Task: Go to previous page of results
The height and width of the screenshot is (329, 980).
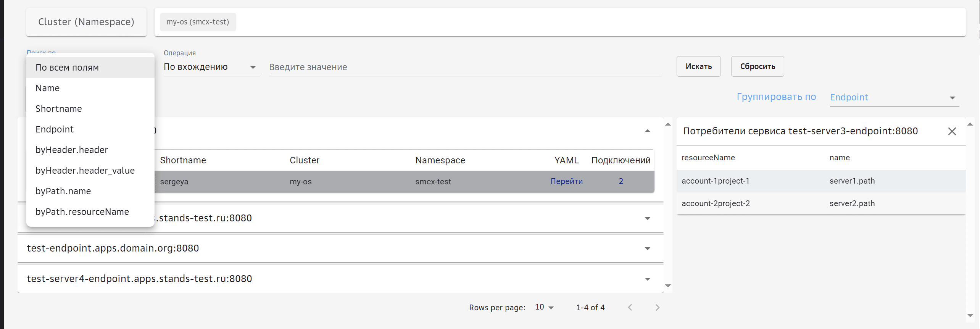Action: [x=630, y=308]
